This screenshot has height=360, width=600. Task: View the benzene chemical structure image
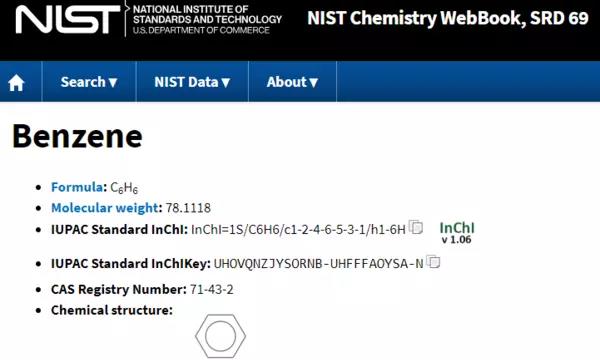point(220,336)
